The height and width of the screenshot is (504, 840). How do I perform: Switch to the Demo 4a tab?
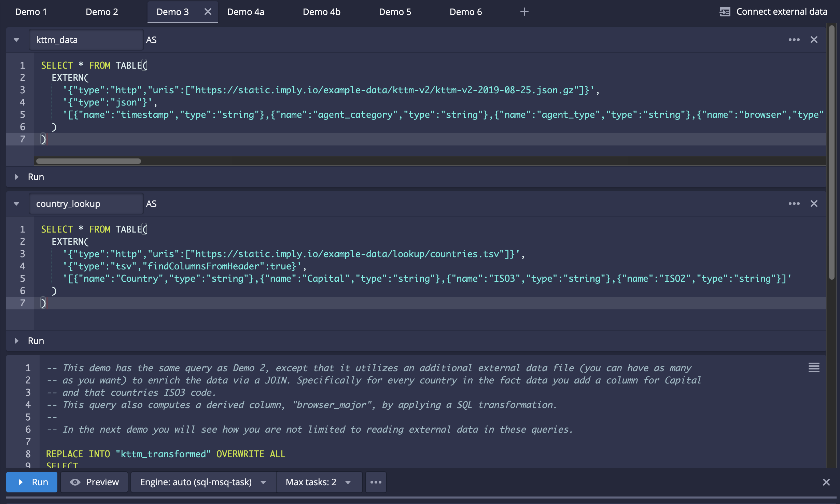point(246,12)
